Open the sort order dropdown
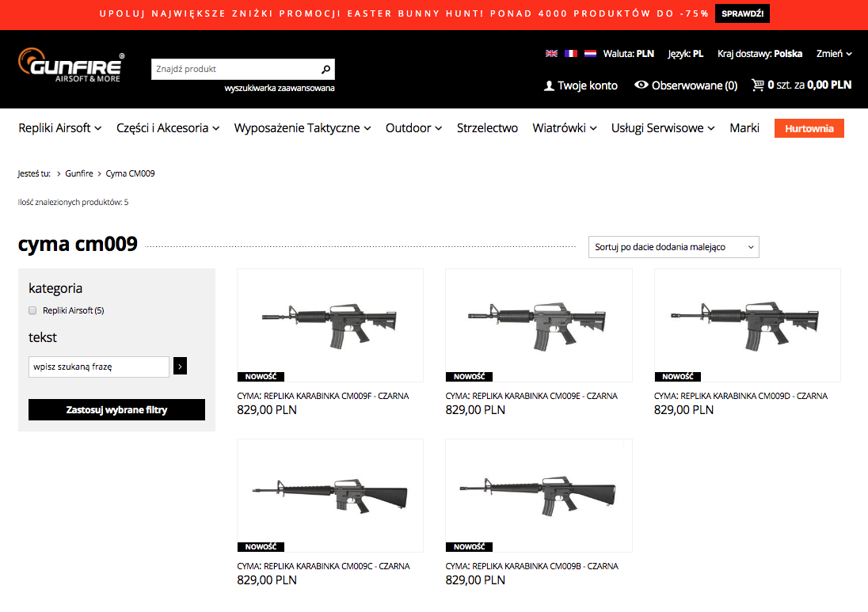868x612 pixels. [673, 247]
